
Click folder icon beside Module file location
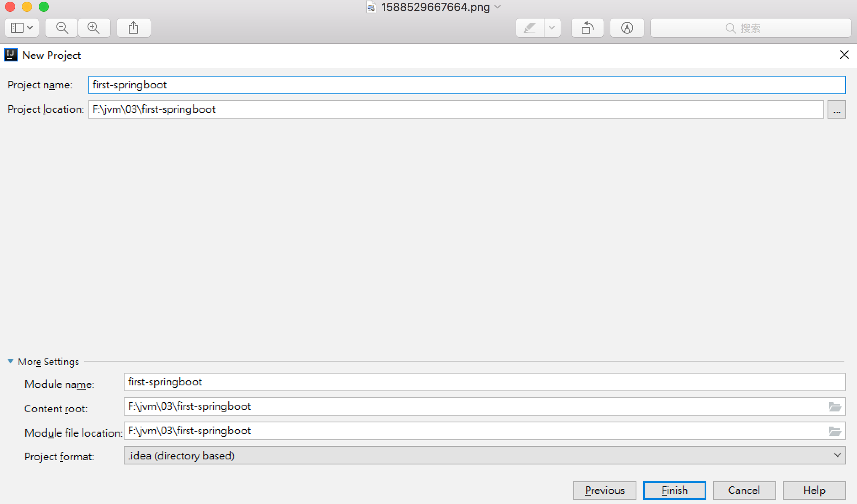point(835,431)
